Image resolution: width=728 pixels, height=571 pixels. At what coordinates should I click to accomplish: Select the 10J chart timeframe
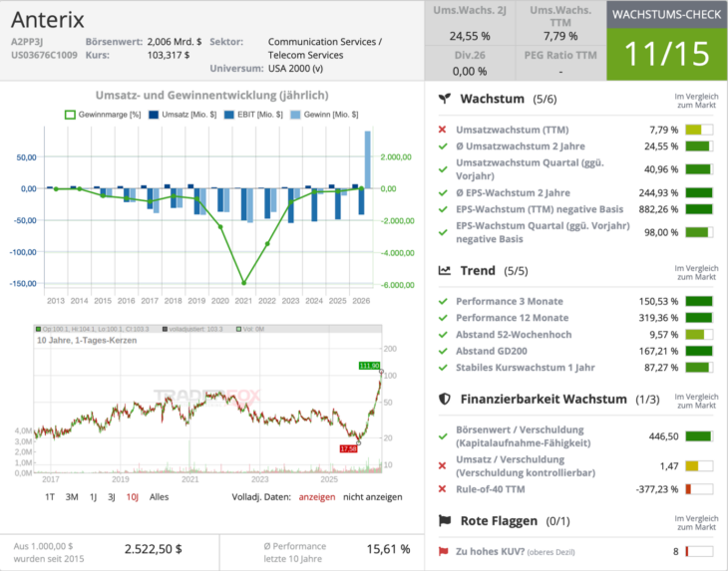click(x=133, y=497)
